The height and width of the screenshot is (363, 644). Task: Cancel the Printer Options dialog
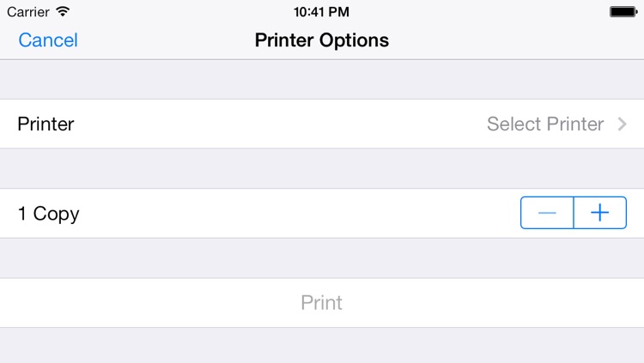coord(48,40)
